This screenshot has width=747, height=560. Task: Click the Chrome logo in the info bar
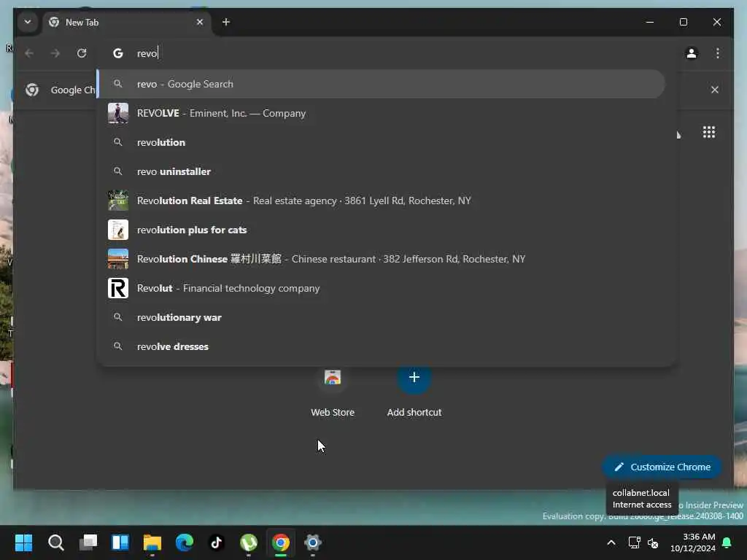(x=32, y=90)
